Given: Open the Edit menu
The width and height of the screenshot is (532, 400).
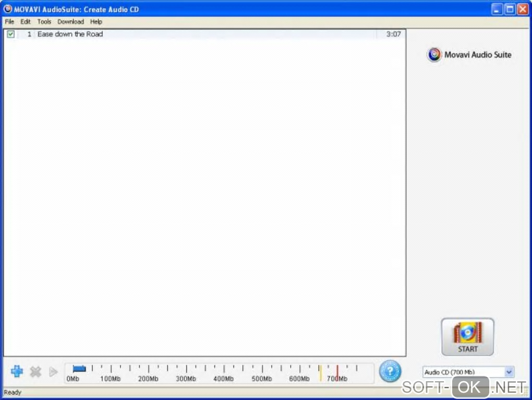Looking at the screenshot, I should point(26,22).
